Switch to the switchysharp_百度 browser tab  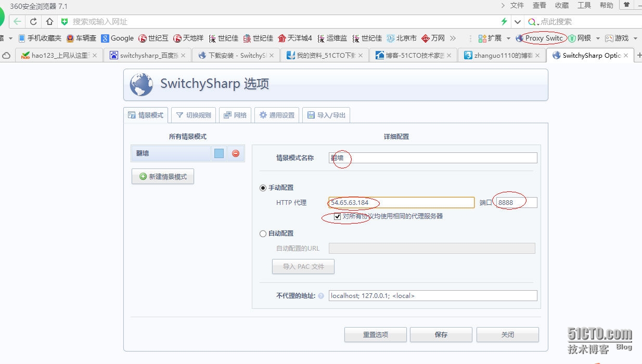(x=147, y=55)
